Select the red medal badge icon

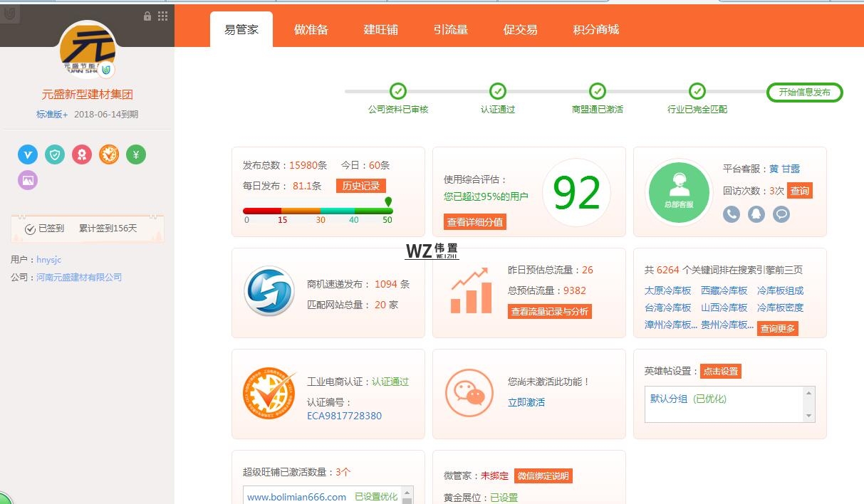[x=81, y=154]
